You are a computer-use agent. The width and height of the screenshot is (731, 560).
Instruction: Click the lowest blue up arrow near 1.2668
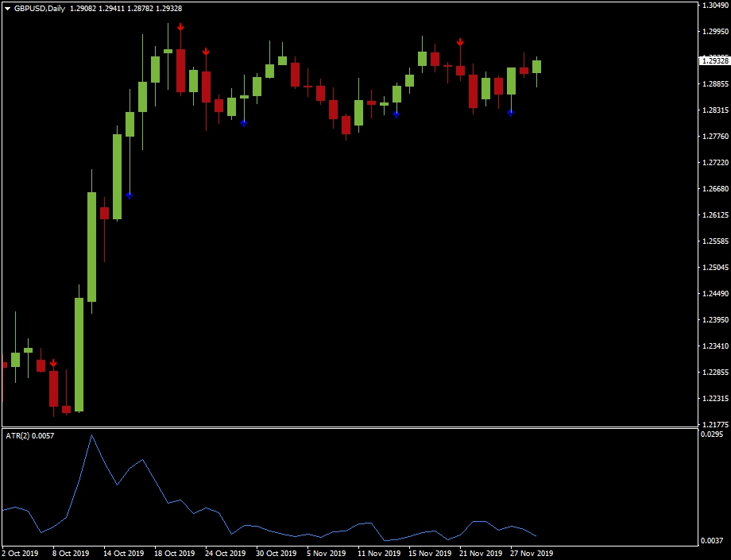130,195
